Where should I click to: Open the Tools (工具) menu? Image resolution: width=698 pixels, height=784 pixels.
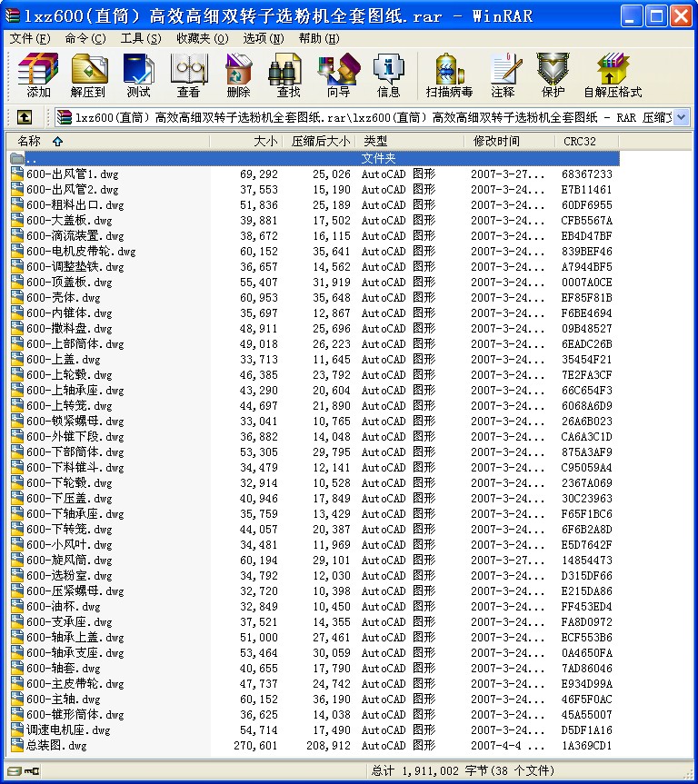coord(141,38)
